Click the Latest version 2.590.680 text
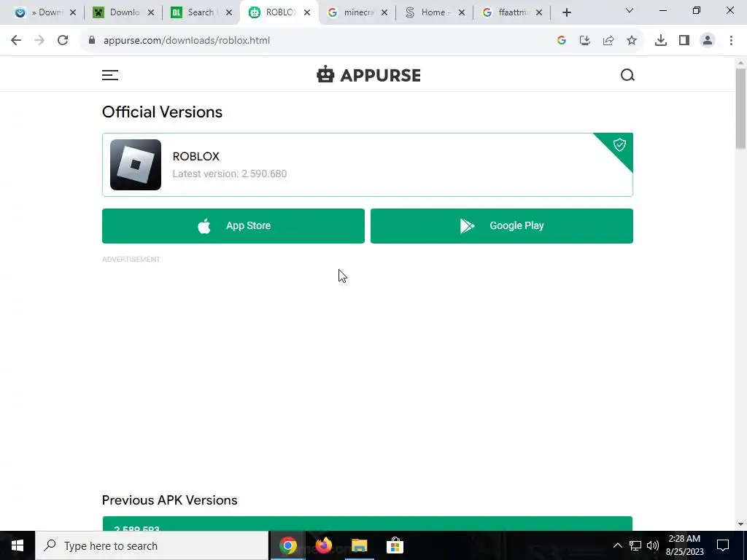747x560 pixels. (230, 174)
